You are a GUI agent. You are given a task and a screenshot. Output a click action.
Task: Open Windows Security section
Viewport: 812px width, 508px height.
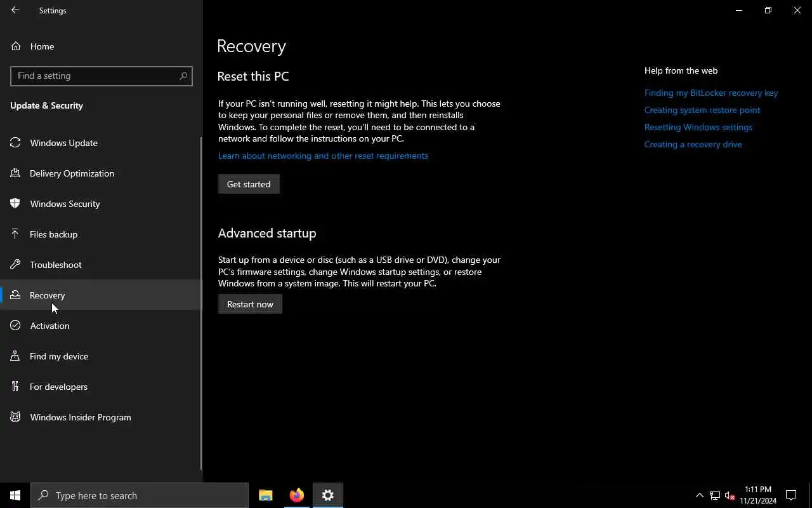[x=101, y=204]
